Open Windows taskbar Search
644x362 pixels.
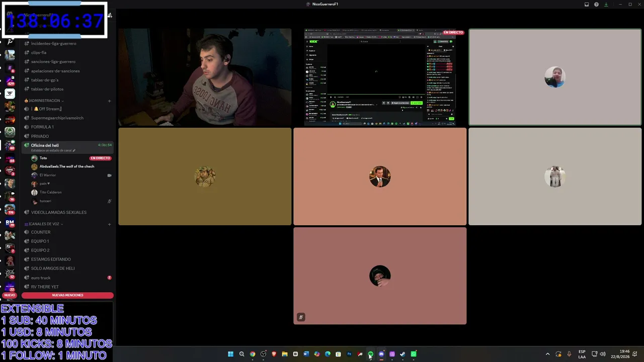(242, 354)
